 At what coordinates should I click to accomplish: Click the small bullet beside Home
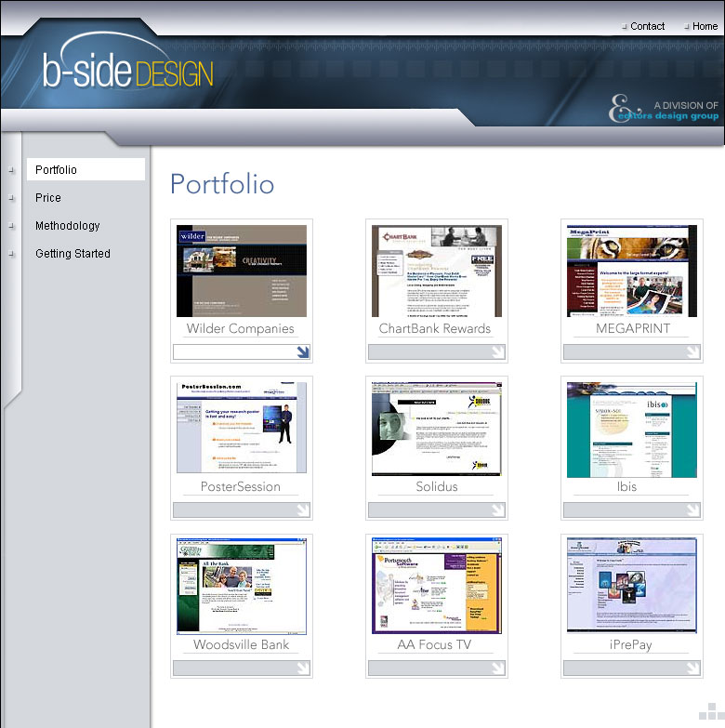pyautogui.click(x=687, y=27)
